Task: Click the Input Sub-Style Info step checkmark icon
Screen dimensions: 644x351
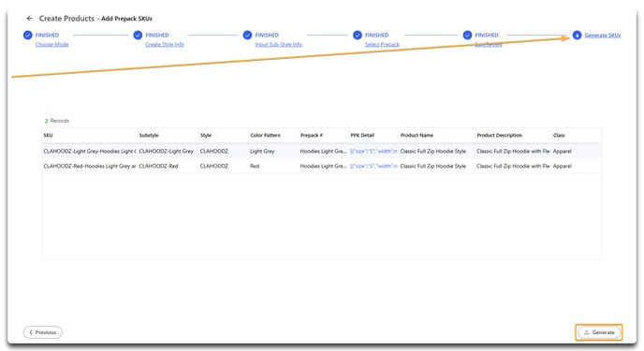Action: click(x=247, y=35)
